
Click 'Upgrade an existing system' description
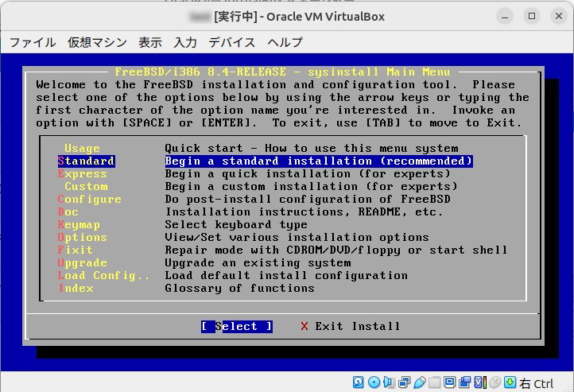click(258, 263)
